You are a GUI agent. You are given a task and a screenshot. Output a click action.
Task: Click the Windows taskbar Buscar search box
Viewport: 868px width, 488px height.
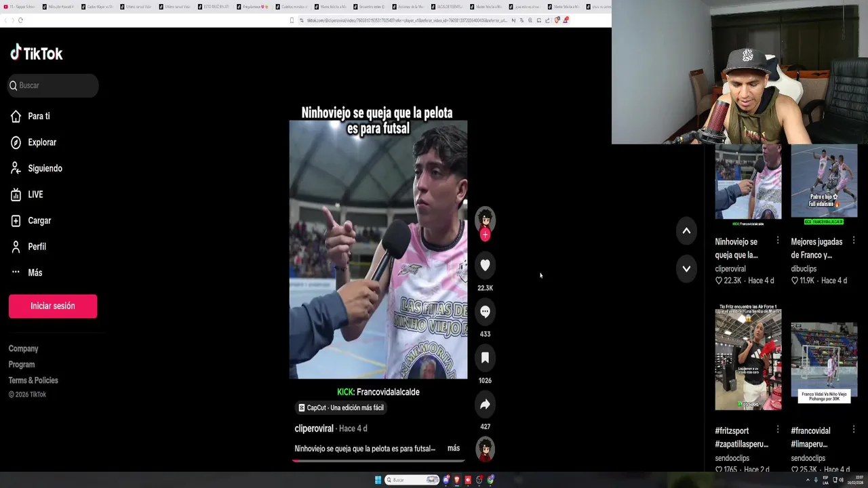pyautogui.click(x=412, y=480)
